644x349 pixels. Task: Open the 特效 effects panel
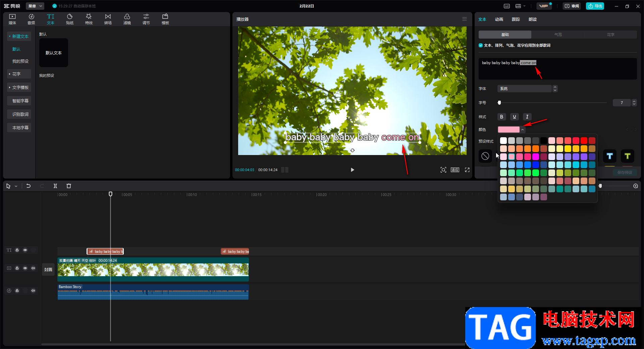coord(89,19)
